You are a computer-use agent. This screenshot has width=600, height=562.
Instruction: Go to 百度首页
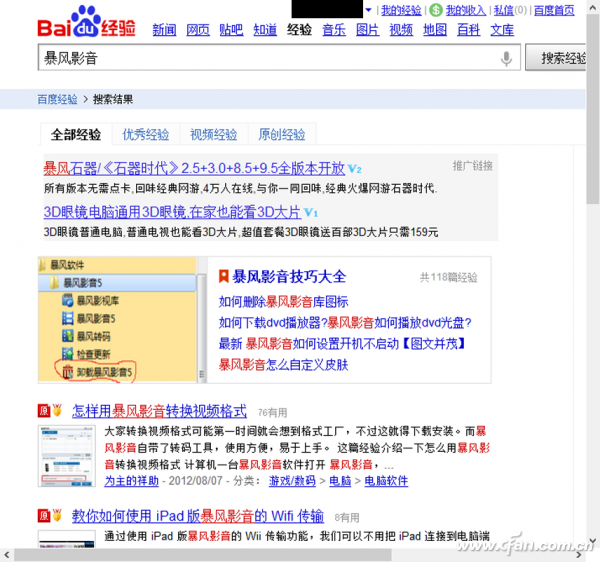(x=554, y=10)
